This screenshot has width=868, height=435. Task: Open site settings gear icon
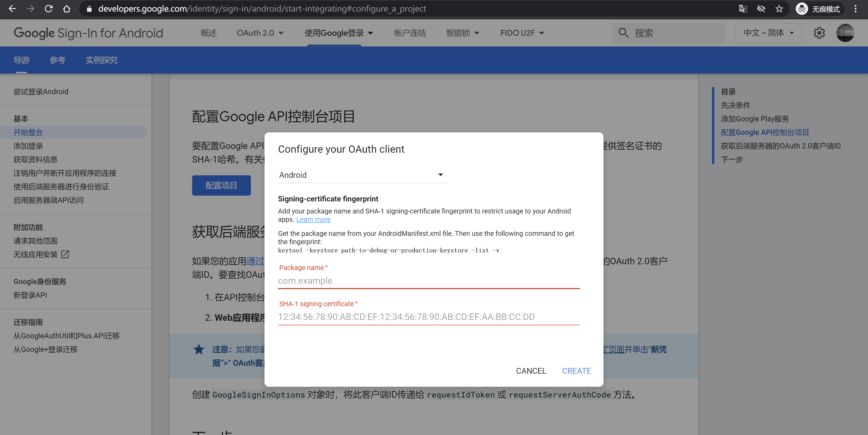(x=819, y=33)
